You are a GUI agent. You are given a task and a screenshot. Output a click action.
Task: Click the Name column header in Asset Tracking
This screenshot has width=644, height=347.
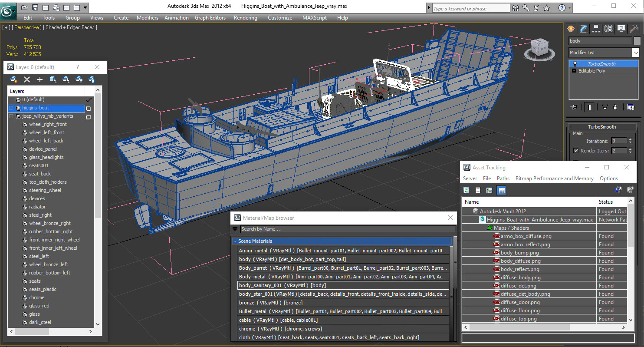(529, 202)
